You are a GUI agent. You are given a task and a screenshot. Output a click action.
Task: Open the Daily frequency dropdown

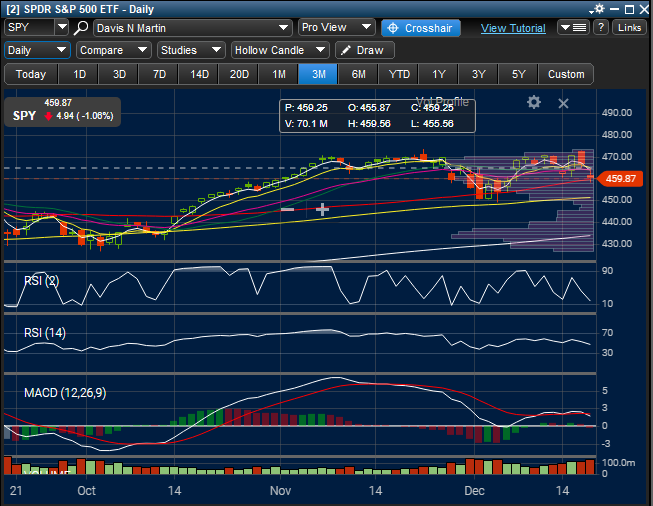pyautogui.click(x=37, y=50)
